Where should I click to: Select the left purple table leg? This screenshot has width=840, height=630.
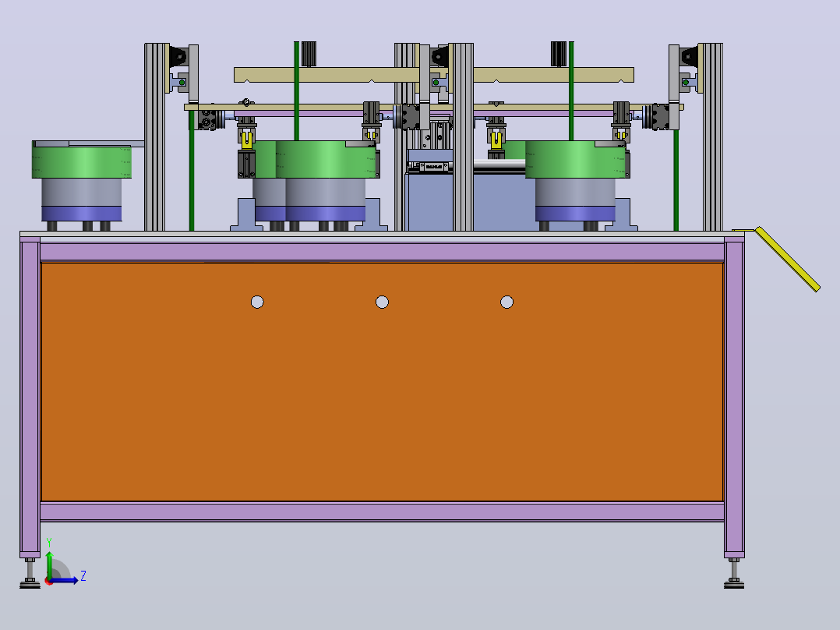click(x=30, y=397)
